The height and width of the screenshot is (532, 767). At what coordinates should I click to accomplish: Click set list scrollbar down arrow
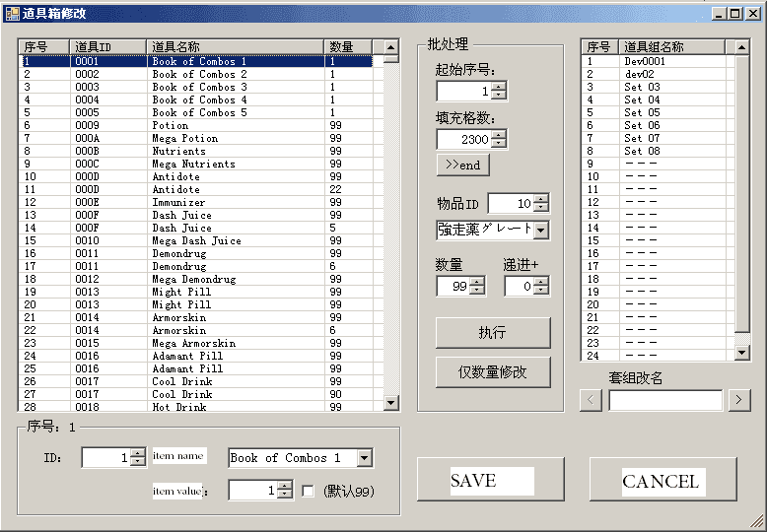click(x=742, y=352)
